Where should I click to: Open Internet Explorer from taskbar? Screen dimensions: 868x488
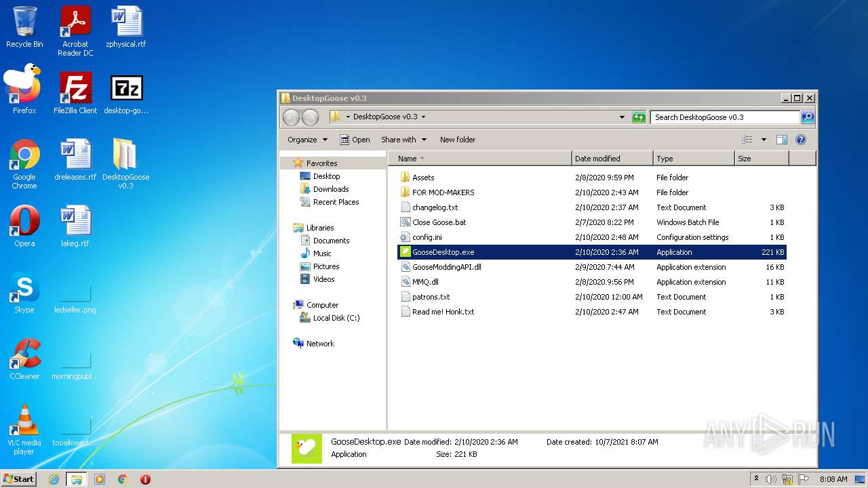(54, 479)
